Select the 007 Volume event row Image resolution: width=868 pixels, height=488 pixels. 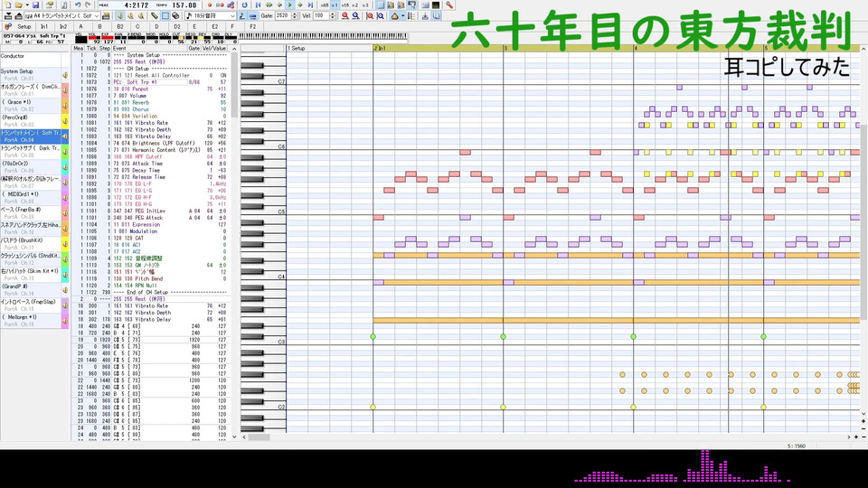tap(150, 96)
